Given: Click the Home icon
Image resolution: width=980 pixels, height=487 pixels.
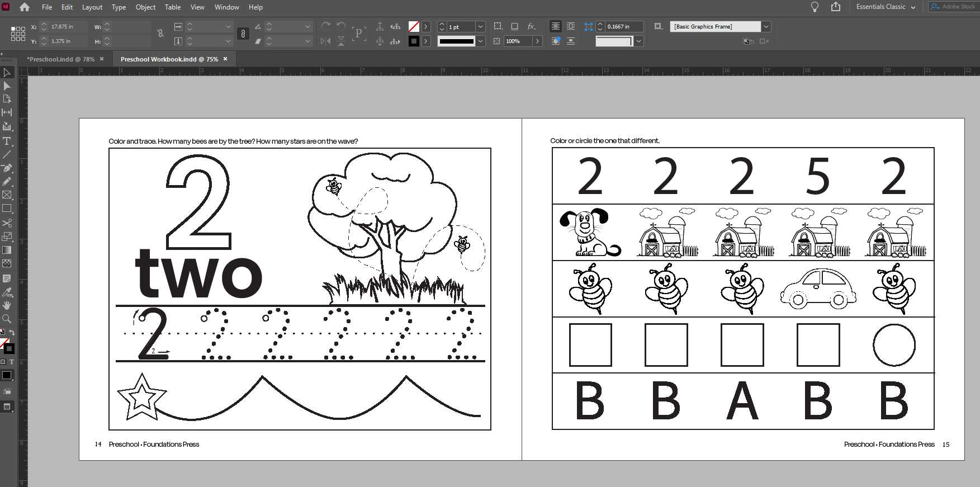Looking at the screenshot, I should click(x=25, y=7).
